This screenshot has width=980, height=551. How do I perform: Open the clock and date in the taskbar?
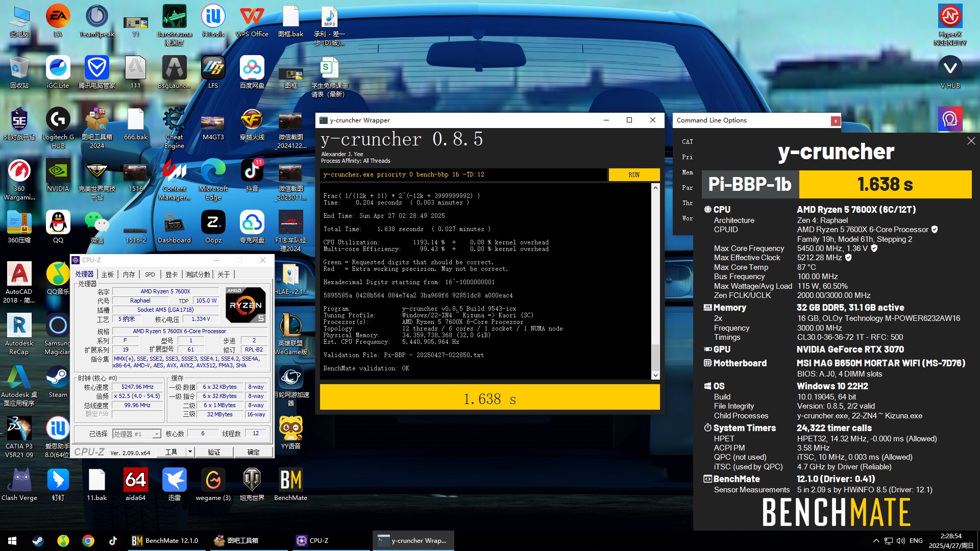coord(951,541)
